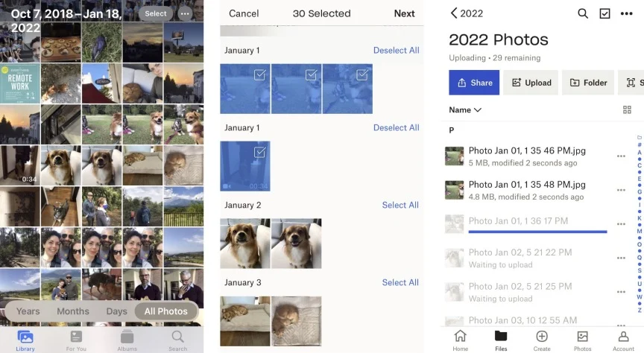Tap the Search icon in Photos tab bar
The width and height of the screenshot is (644, 353).
click(x=177, y=339)
